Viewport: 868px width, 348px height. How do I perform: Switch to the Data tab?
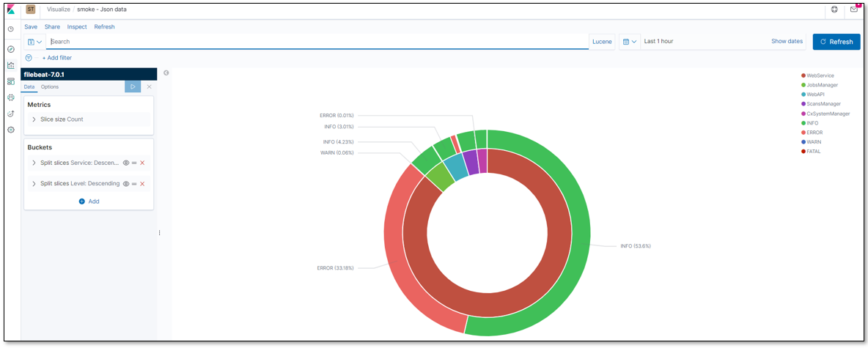click(x=29, y=87)
